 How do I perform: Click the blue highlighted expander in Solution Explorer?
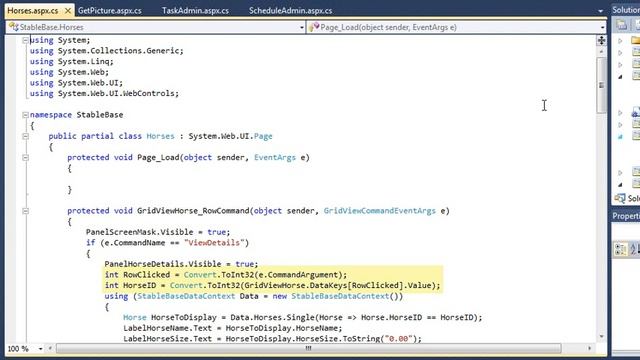[x=620, y=137]
